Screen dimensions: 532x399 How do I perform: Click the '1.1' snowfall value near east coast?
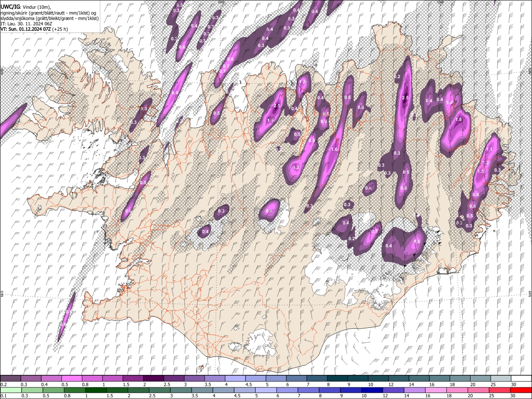click(489, 150)
